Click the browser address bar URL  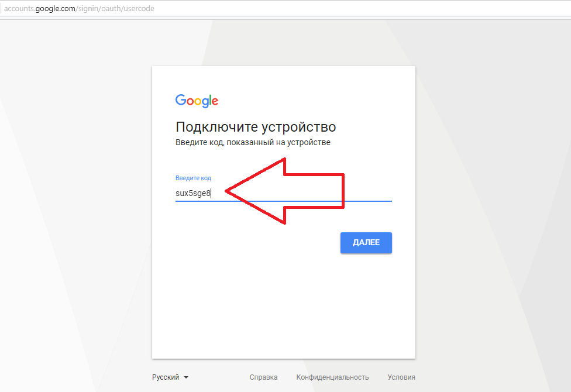coord(79,9)
